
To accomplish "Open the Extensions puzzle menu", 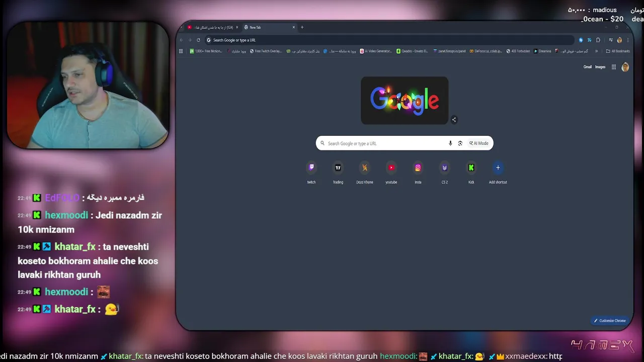I will [x=598, y=40].
